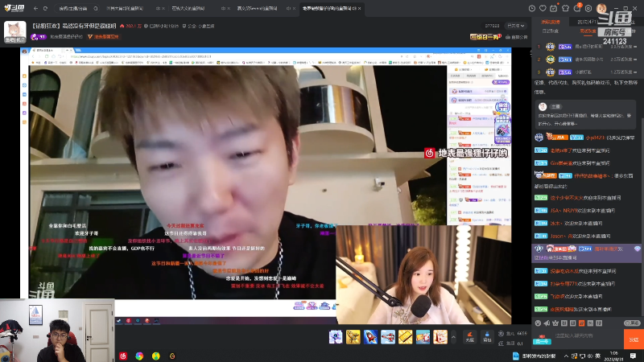The width and height of the screenshot is (644, 362).
Task: Open the 已关注 follow dropdown
Action: point(515,26)
